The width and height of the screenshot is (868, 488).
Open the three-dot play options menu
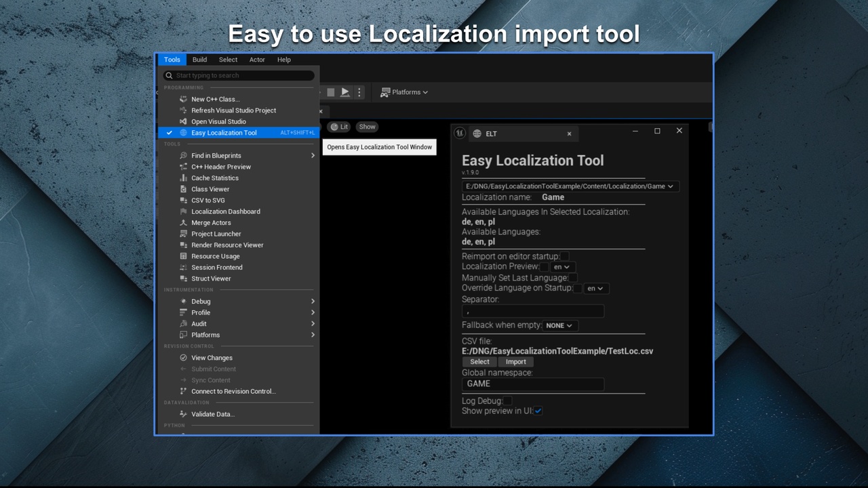coord(359,92)
